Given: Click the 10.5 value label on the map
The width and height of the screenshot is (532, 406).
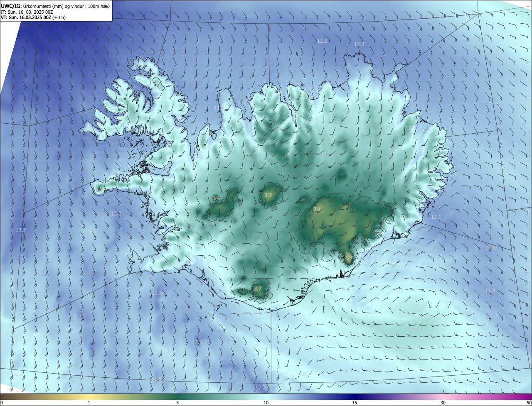Looking at the screenshot, I should coord(165,351).
